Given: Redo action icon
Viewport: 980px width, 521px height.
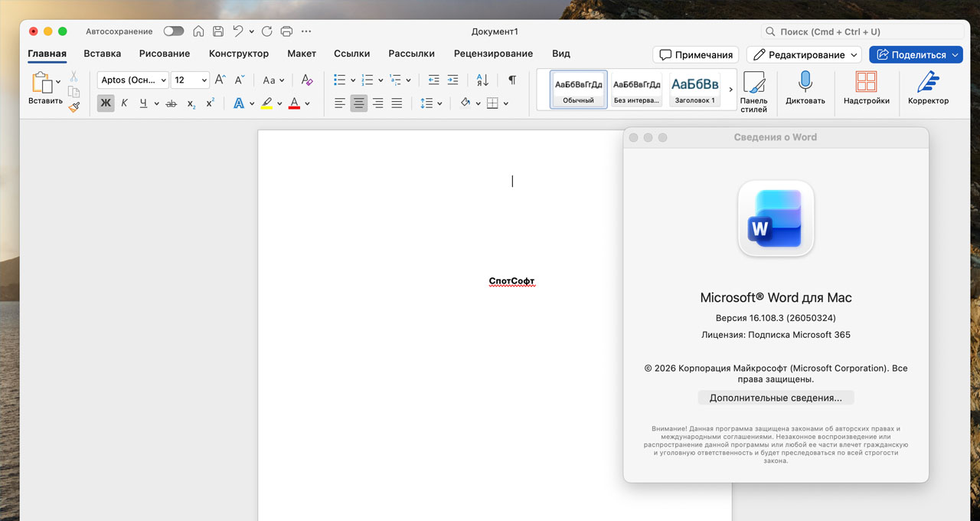Looking at the screenshot, I should 267,31.
